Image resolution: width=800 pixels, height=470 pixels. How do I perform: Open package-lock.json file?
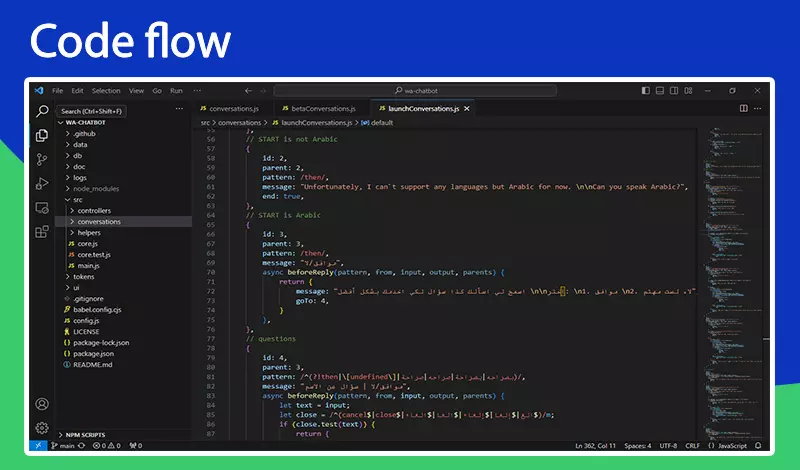123,342
